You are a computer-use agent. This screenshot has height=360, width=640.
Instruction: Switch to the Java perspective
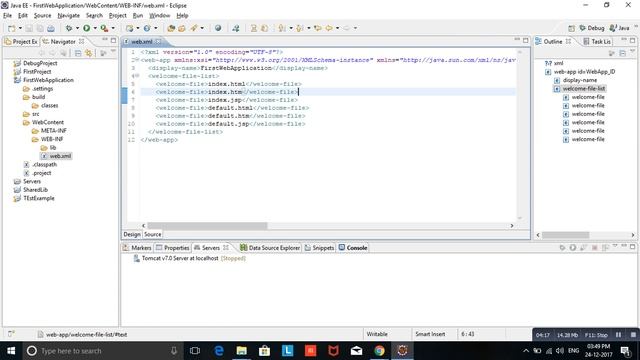coord(619,28)
